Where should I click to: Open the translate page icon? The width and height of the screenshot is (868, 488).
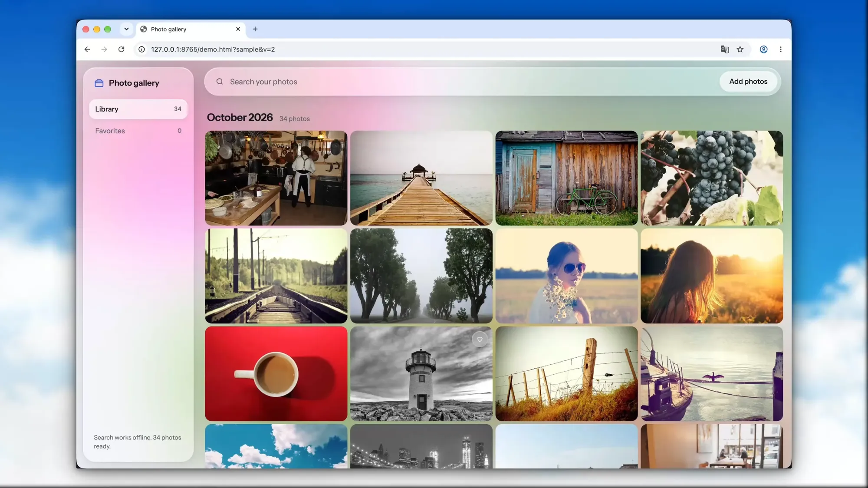tap(725, 49)
